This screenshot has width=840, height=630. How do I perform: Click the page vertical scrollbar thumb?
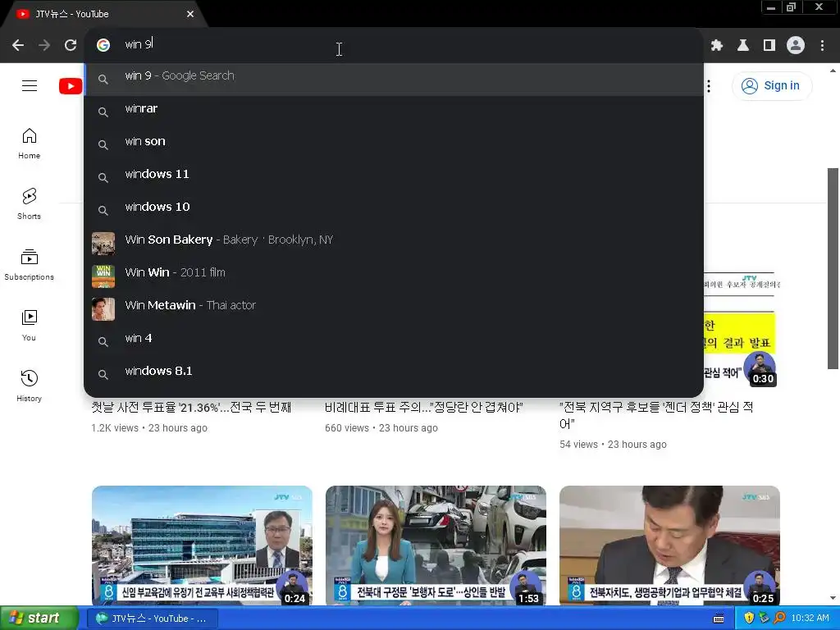833,268
